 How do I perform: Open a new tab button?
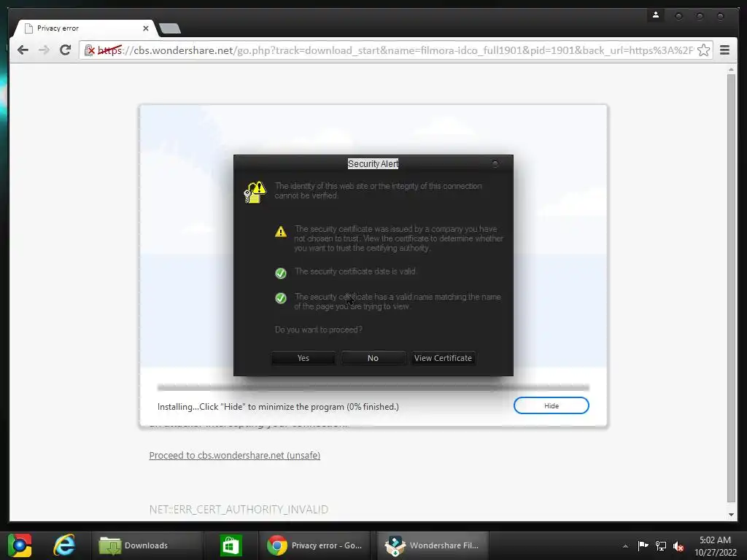(170, 28)
